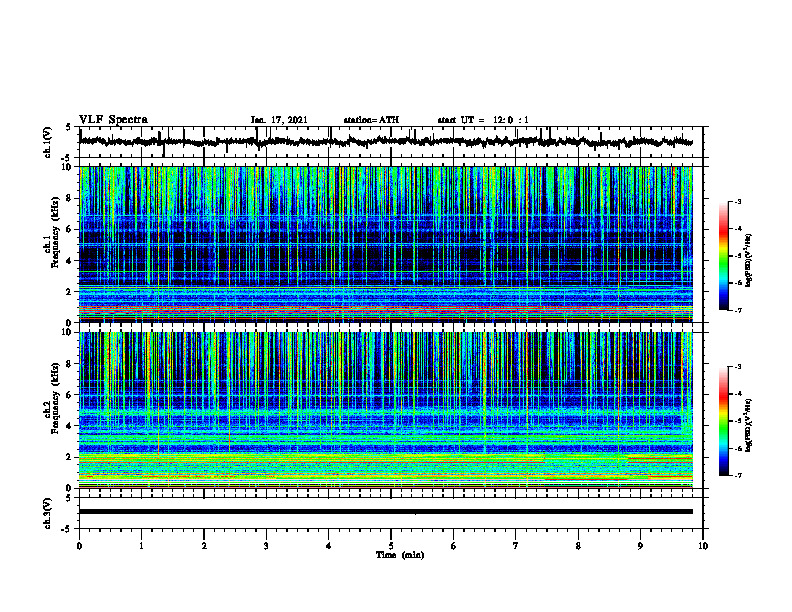Image resolution: width=792 pixels, height=612 pixels.
Task: Click time axis tick label "8"
Action: coord(578,546)
